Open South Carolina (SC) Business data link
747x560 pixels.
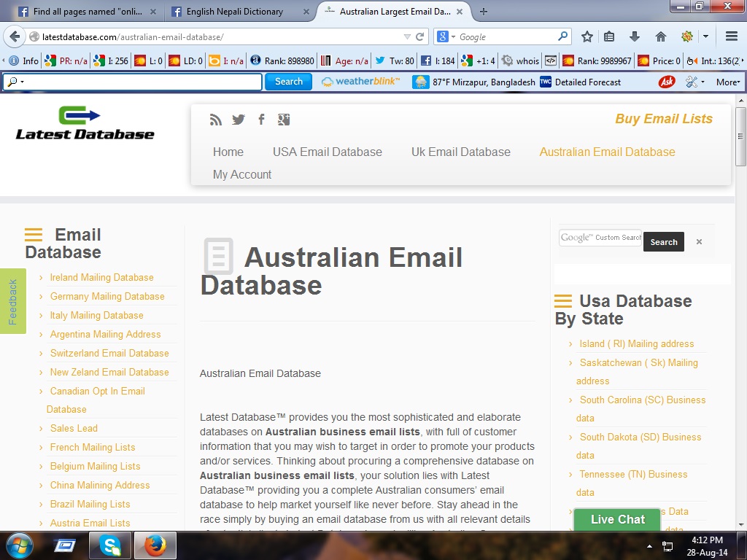pos(640,408)
